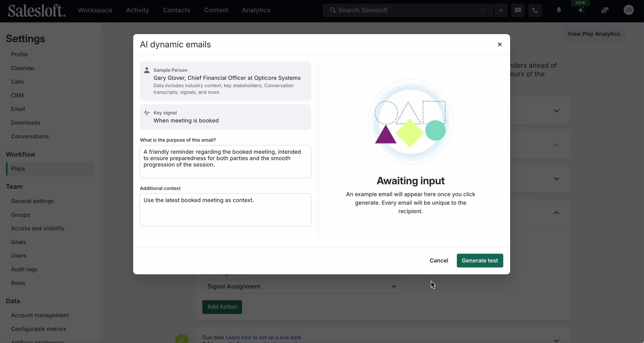The width and height of the screenshot is (644, 343).
Task: Click the search magnifier icon
Action: click(x=332, y=10)
